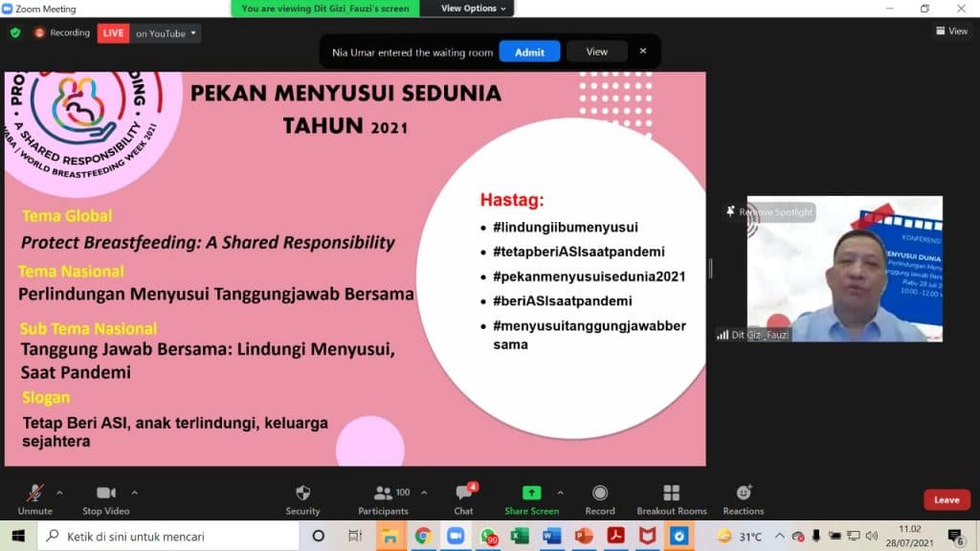Viewport: 980px width, 551px height.
Task: Click View in waiting room notification
Action: click(597, 52)
